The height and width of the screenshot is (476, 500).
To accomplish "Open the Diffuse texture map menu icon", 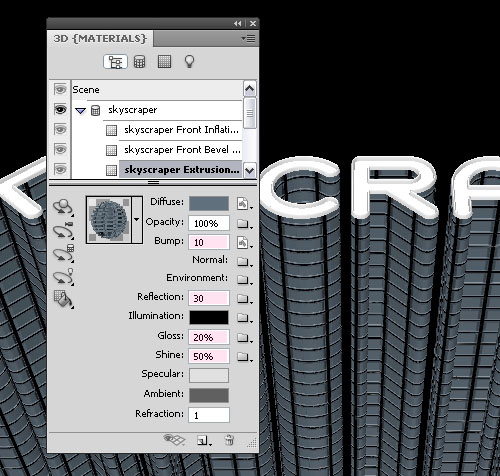I will 244,204.
